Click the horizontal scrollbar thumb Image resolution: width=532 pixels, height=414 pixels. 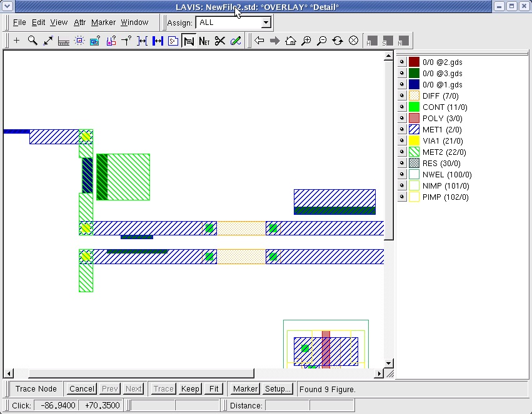tap(141, 373)
